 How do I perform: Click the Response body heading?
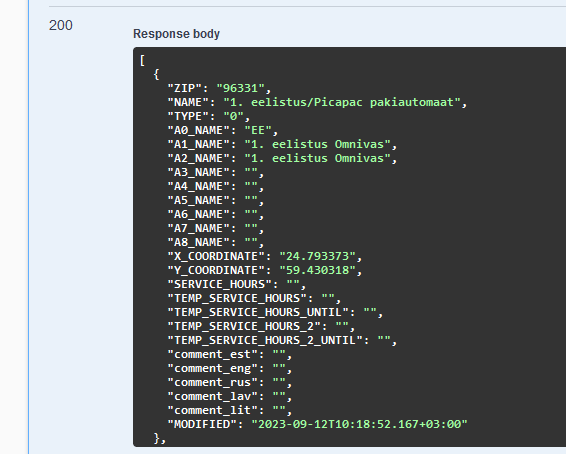176,34
